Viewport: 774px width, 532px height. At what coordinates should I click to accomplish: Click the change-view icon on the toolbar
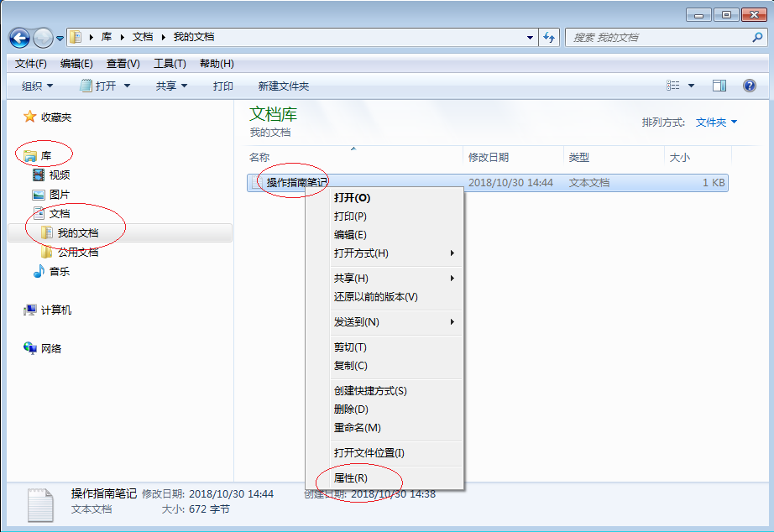click(x=677, y=85)
